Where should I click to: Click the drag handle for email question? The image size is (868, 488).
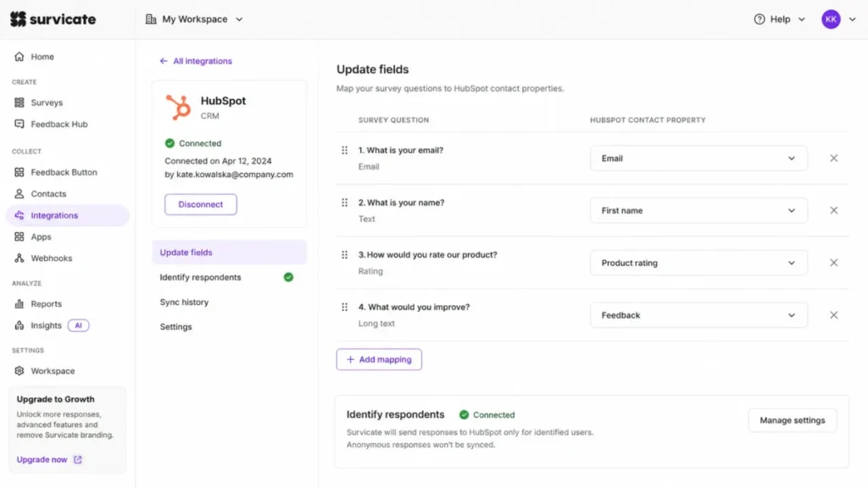pos(345,150)
